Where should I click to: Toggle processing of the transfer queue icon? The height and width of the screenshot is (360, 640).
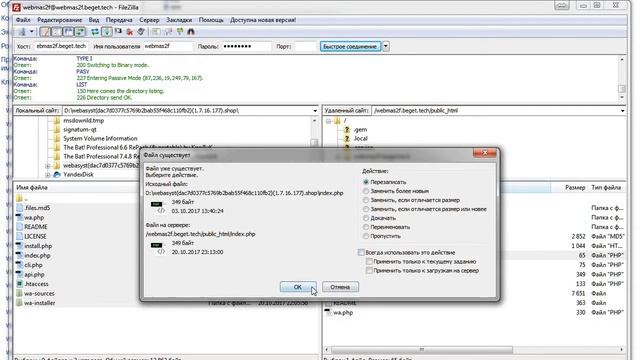click(107, 32)
